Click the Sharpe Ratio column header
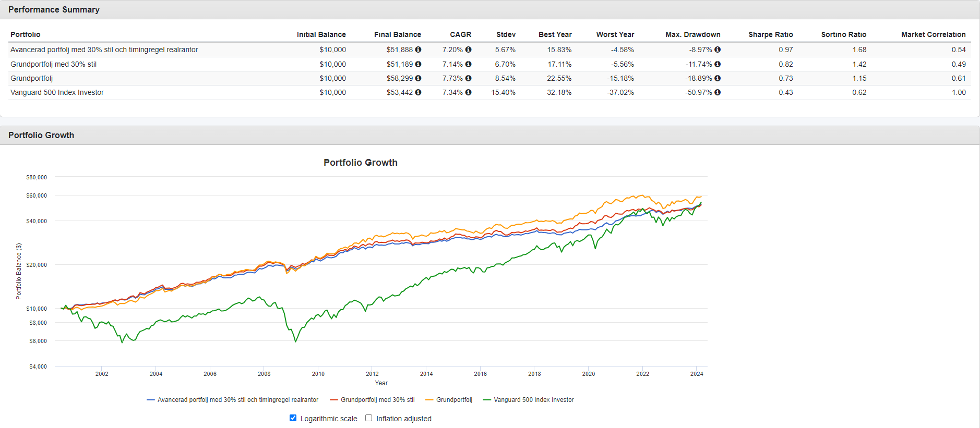Viewport: 980px width, 428px height. click(770, 34)
